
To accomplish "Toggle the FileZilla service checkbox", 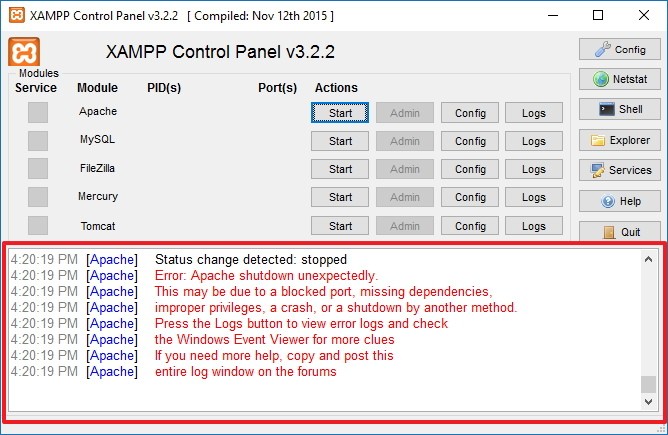I will 38,169.
